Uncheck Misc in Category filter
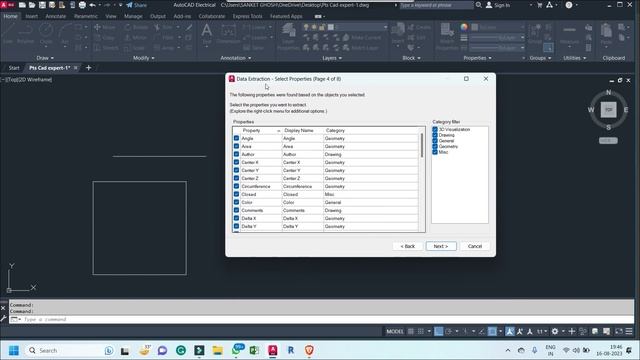The height and width of the screenshot is (360, 640). tap(435, 152)
